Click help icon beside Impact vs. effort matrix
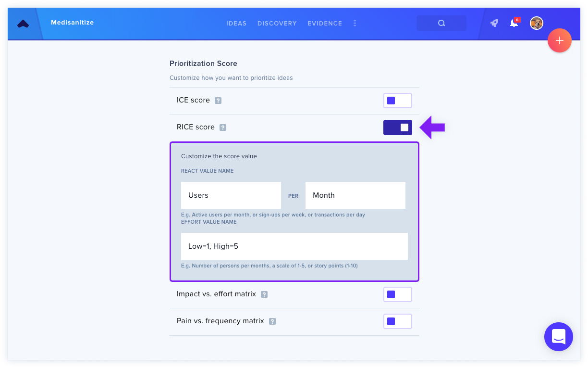This screenshot has width=588, height=368. [264, 294]
